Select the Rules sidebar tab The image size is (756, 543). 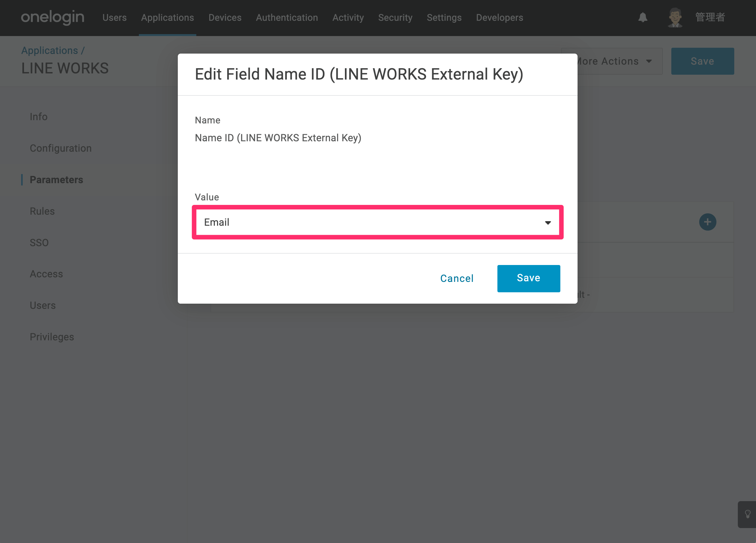coord(42,211)
